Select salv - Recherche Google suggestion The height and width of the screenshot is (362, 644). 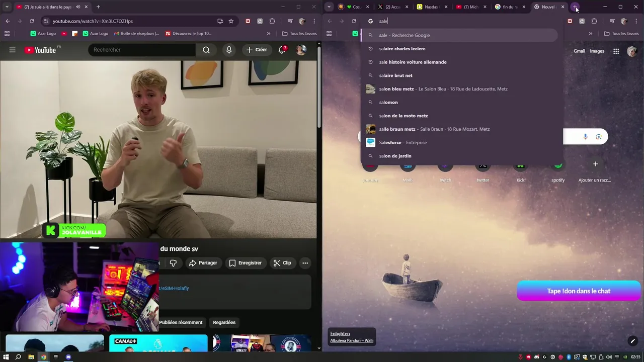(459, 35)
